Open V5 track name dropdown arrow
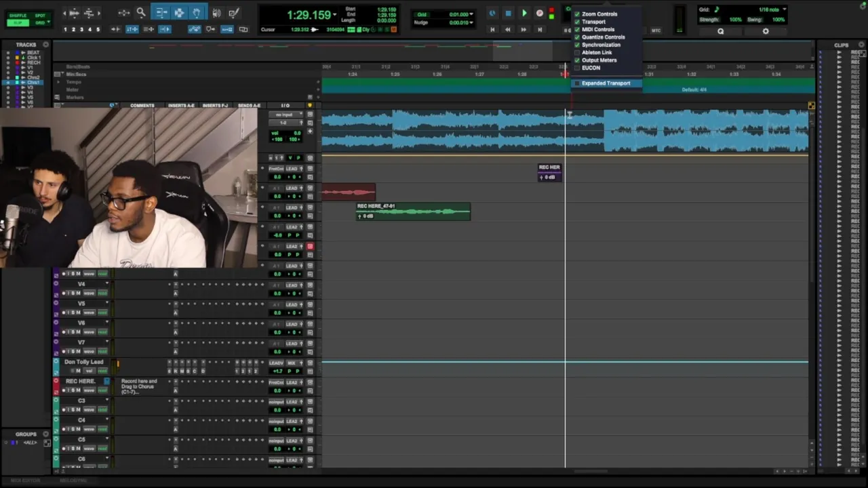 tap(106, 303)
